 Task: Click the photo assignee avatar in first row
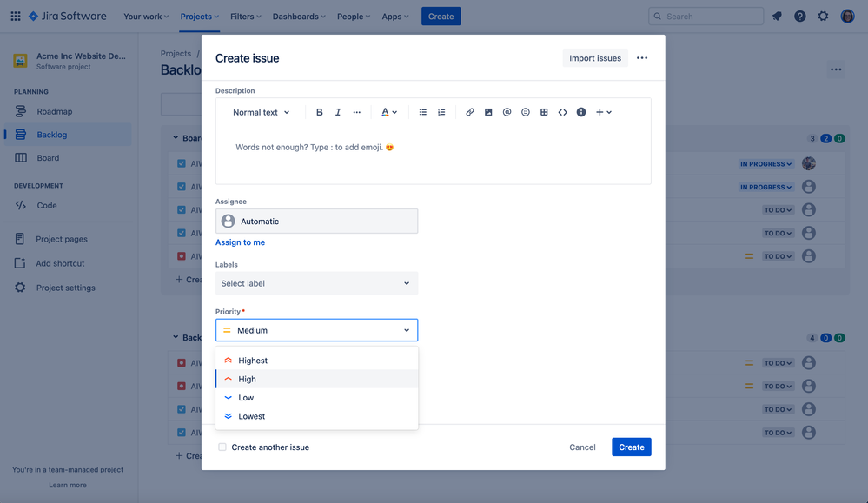809,163
